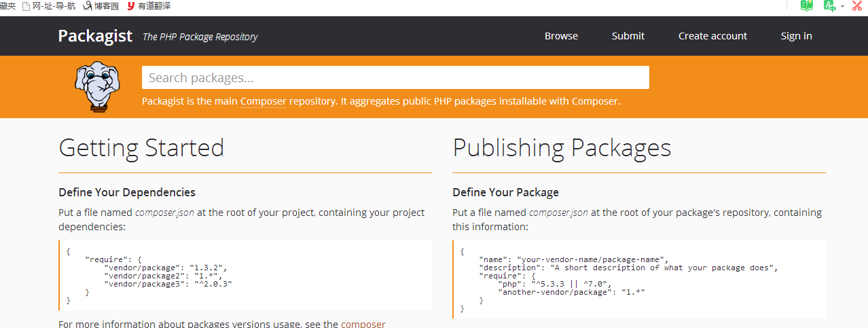Image resolution: width=868 pixels, height=328 pixels.
Task: Click the 'Define Your Dependencies' subheading
Action: [127, 192]
